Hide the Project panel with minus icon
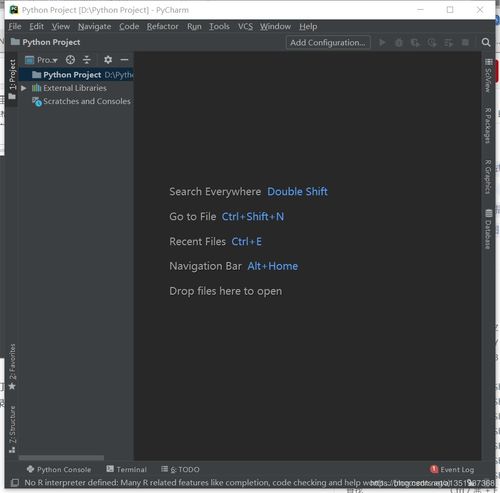 (x=124, y=60)
